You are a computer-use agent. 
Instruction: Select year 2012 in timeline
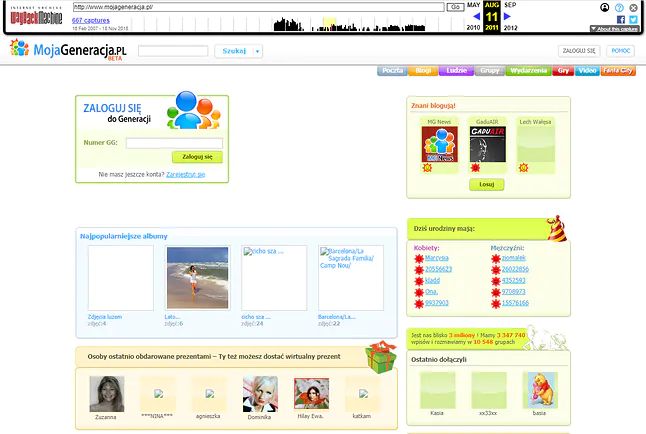coord(510,28)
